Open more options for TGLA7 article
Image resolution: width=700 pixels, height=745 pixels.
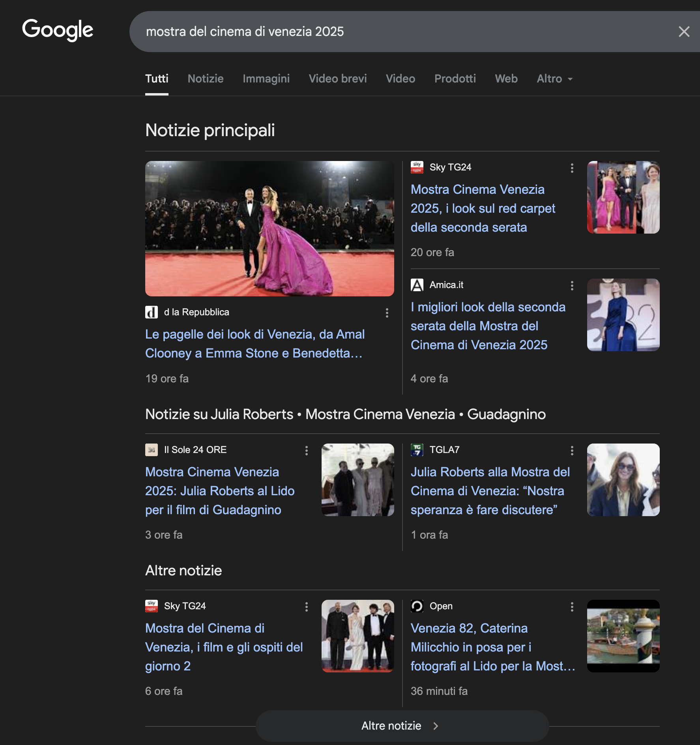(572, 451)
